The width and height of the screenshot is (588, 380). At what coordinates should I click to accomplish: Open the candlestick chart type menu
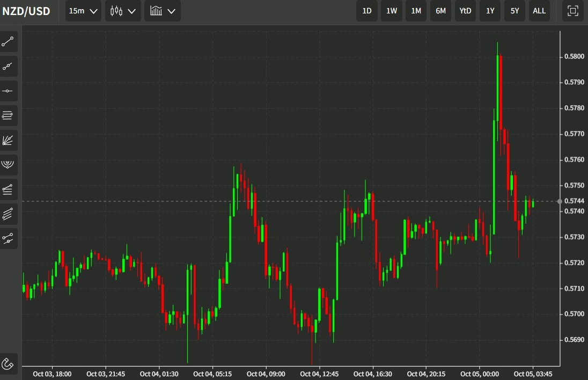123,11
